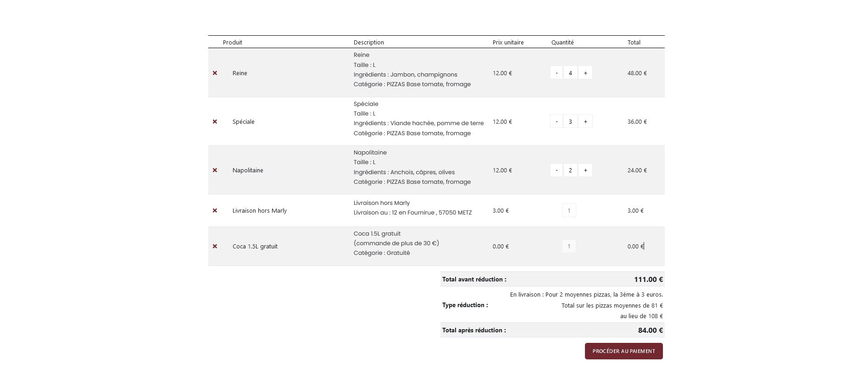Focus the Napolitaine quantity input box

coord(570,170)
